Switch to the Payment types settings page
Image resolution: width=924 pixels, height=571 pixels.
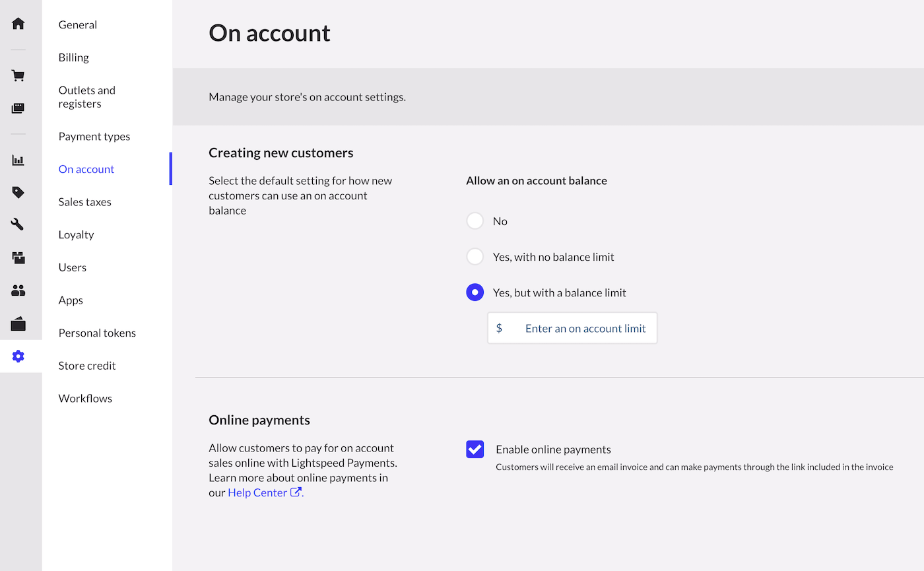point(94,136)
